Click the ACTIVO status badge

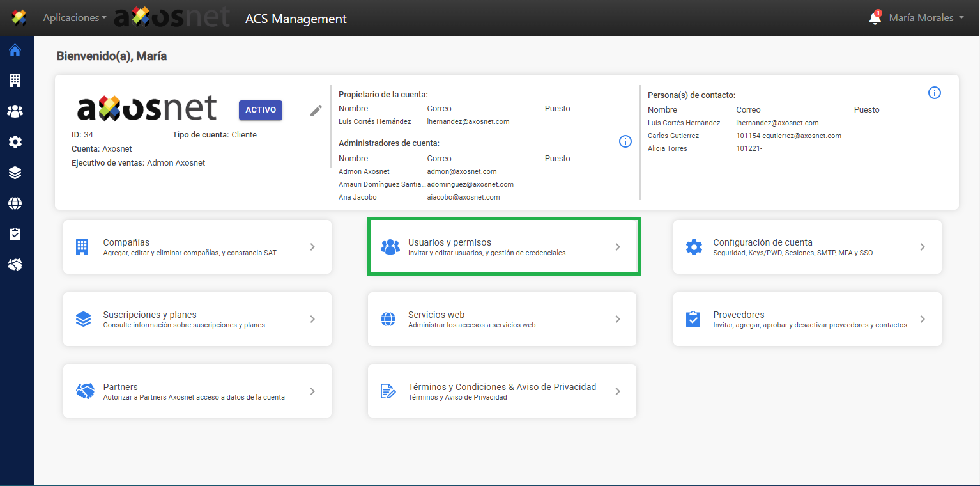tap(261, 110)
